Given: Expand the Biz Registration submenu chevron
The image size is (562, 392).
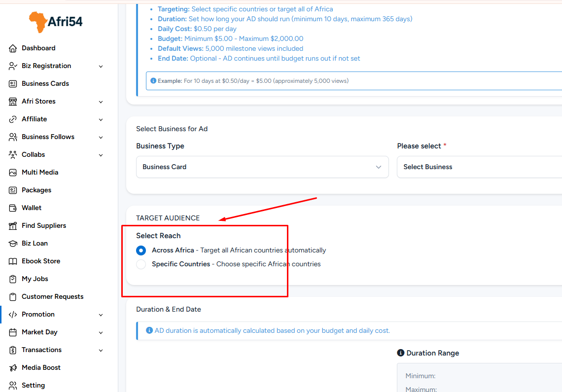Looking at the screenshot, I should [101, 67].
